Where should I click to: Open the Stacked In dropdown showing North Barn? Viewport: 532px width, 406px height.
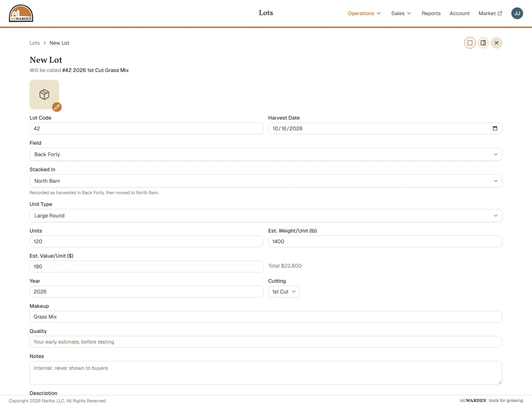(266, 181)
